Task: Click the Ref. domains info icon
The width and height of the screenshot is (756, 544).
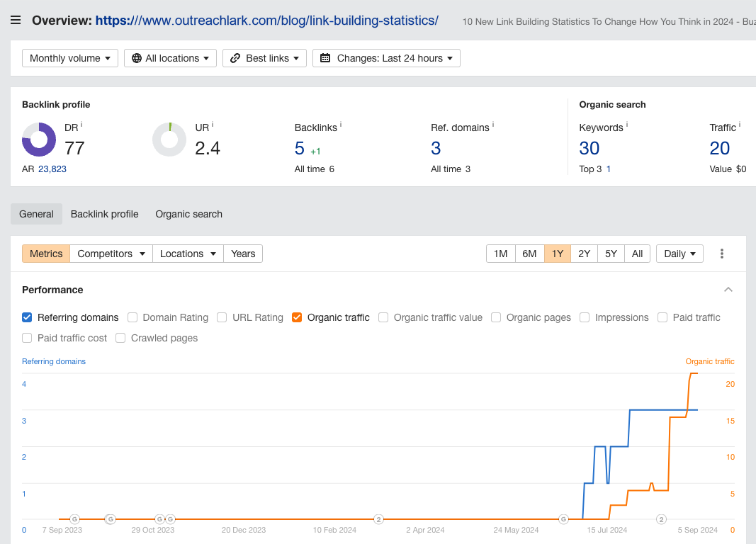Action: click(492, 125)
